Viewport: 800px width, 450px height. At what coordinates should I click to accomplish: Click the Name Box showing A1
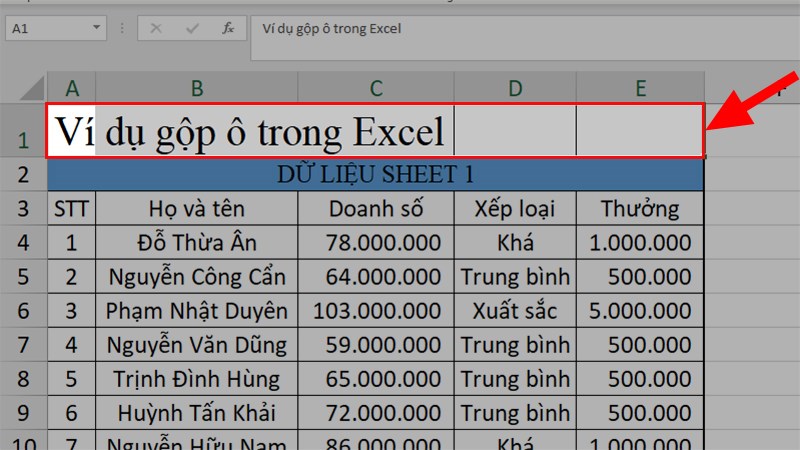(55, 28)
